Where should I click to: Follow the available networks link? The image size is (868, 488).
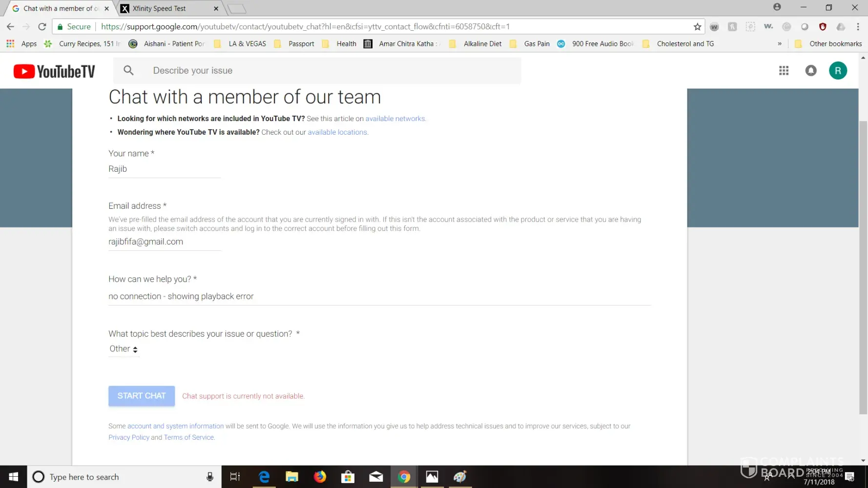395,119
